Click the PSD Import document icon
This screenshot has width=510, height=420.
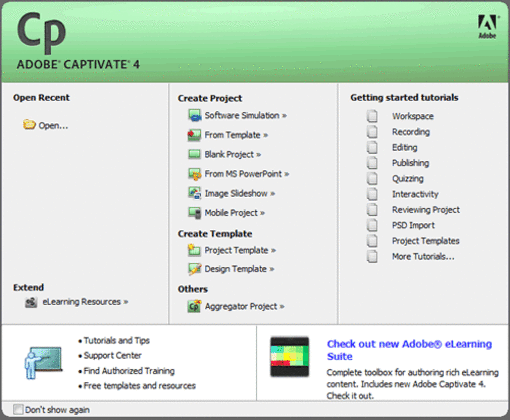coord(372,225)
